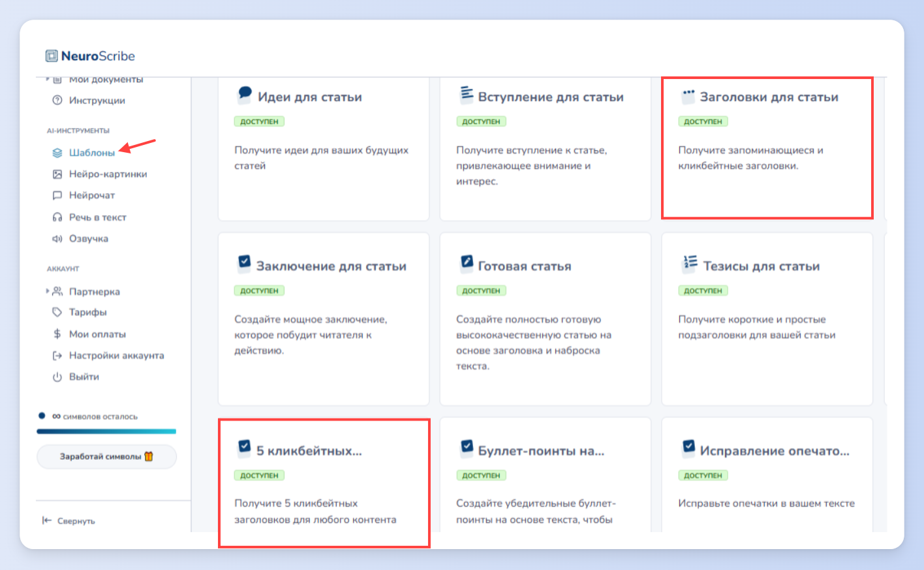Image resolution: width=924 pixels, height=570 pixels.
Task: Click the gift icon on Заработай символы
Action: (x=149, y=456)
